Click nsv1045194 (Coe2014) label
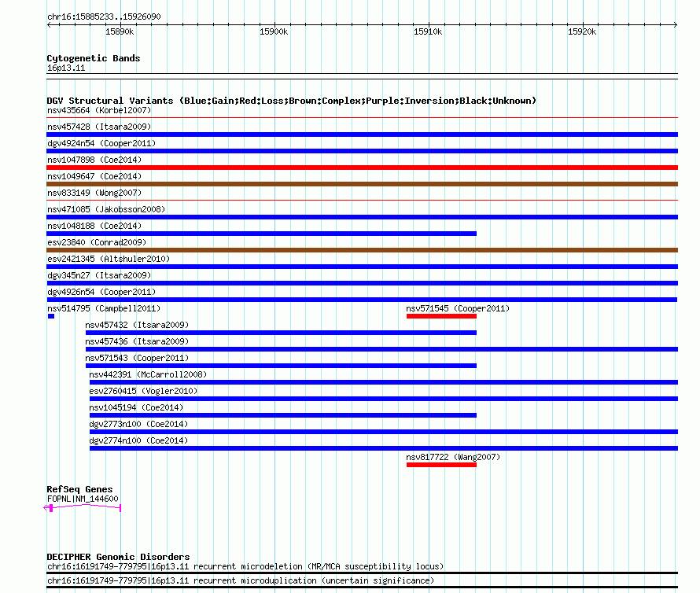 pyautogui.click(x=136, y=407)
